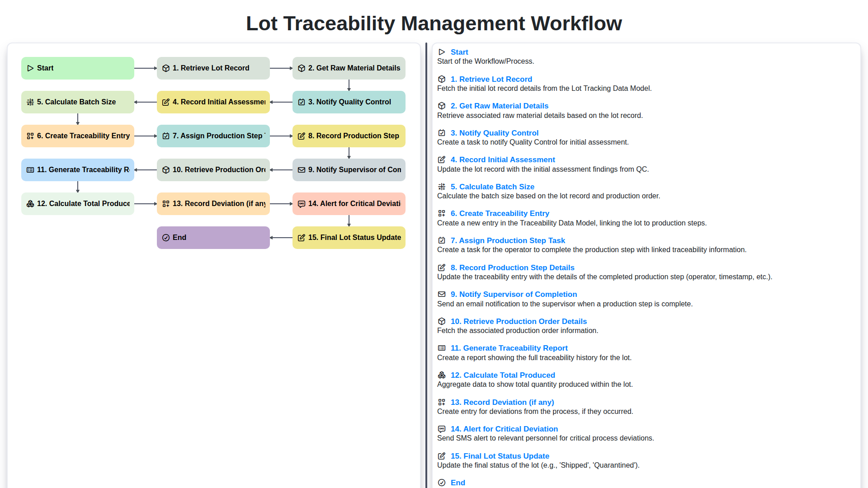Click the envelope icon beside Notify Supervisor description
Image resolution: width=868 pixels, height=488 pixels.
click(441, 294)
